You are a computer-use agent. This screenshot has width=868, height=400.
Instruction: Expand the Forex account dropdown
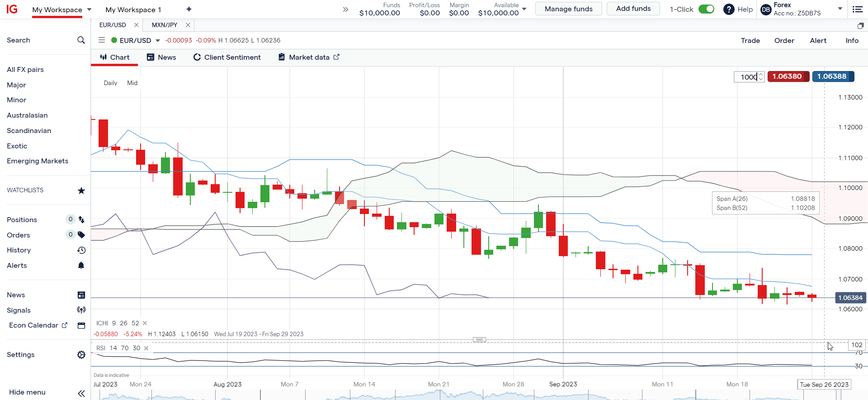[x=840, y=9]
